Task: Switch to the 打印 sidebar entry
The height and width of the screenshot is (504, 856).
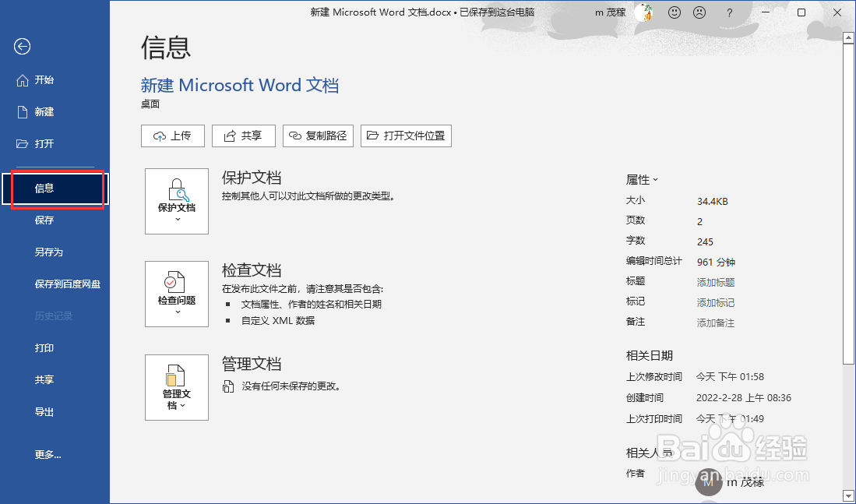Action: click(x=44, y=348)
